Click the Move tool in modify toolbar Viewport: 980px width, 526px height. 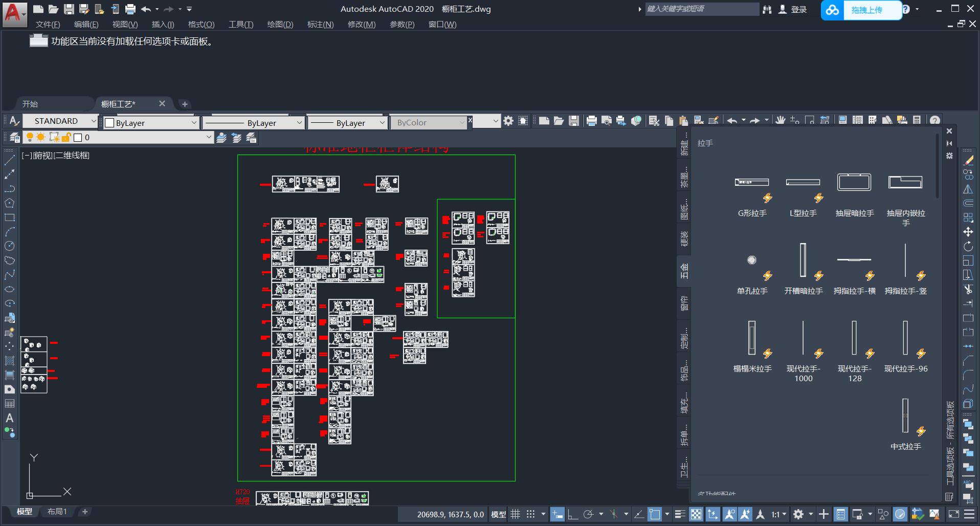pos(968,232)
